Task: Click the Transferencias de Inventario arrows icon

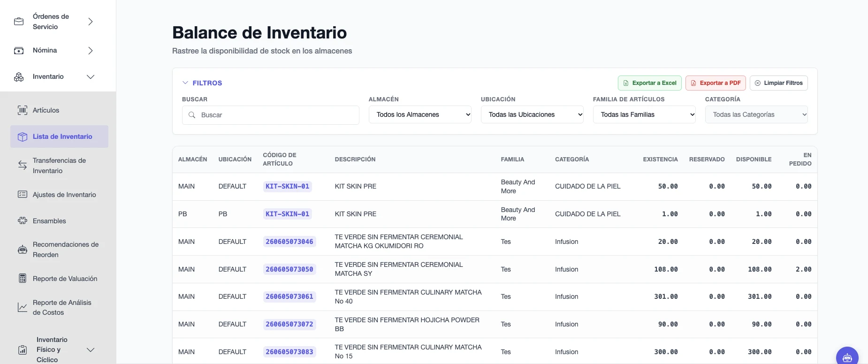Action: (x=23, y=165)
